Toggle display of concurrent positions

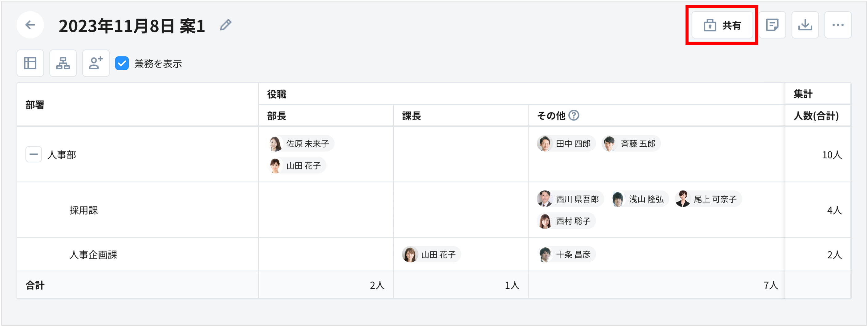(x=122, y=63)
